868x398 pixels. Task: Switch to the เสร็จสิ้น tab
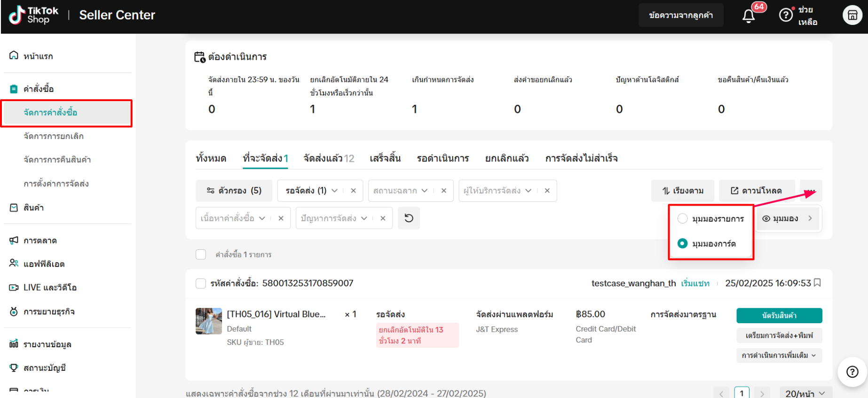(x=385, y=159)
